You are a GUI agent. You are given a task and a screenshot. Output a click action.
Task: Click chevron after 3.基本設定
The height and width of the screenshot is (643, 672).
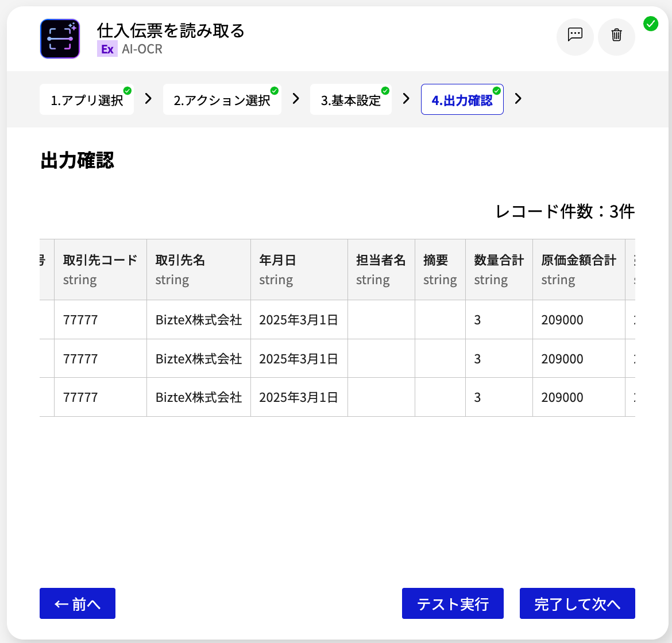(x=406, y=99)
